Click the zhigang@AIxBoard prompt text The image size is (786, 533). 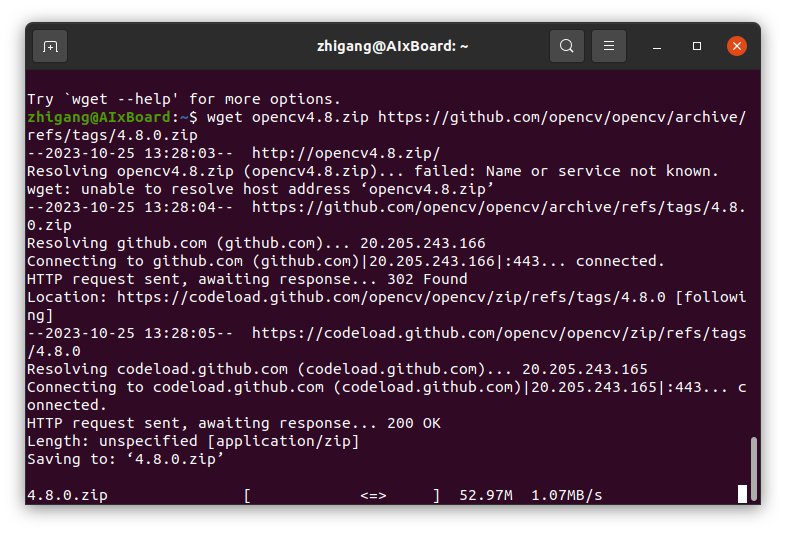[99, 117]
